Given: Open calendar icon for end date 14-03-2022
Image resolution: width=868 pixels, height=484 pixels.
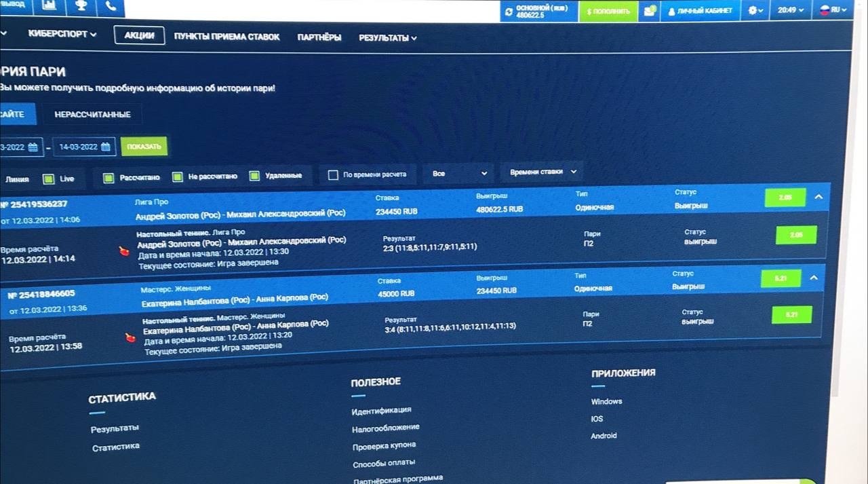Looking at the screenshot, I should [x=105, y=147].
